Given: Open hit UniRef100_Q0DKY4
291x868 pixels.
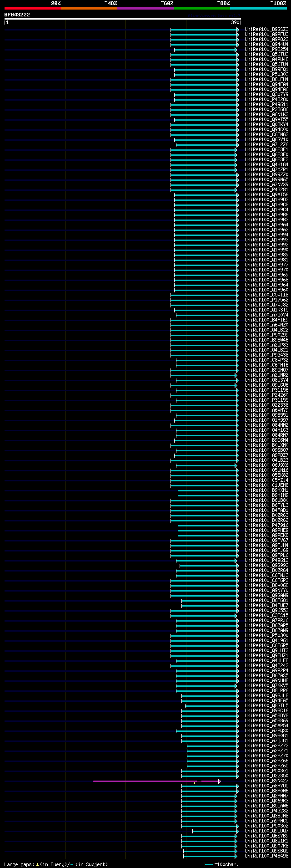Looking at the screenshot, I should coord(266,125).
